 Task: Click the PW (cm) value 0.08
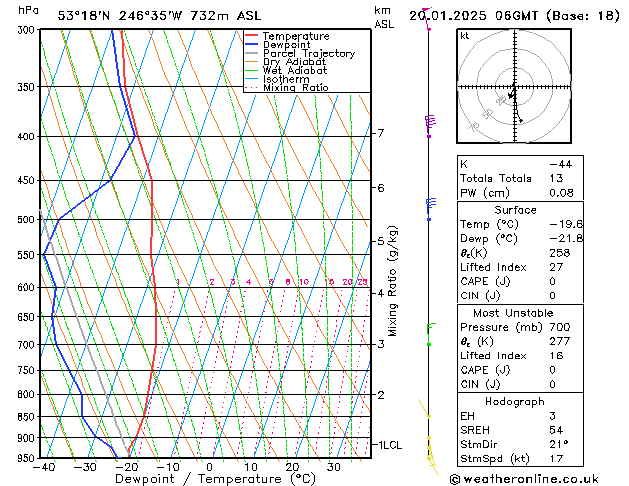[x=561, y=193]
